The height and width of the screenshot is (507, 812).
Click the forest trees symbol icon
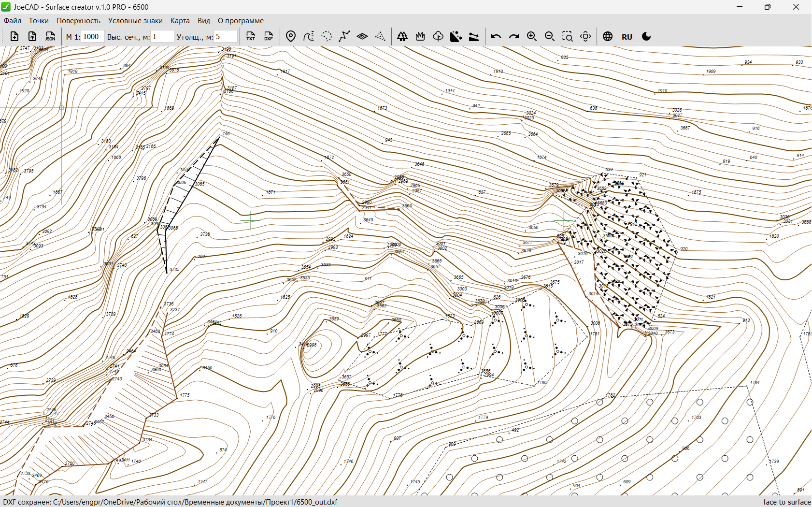click(x=402, y=37)
